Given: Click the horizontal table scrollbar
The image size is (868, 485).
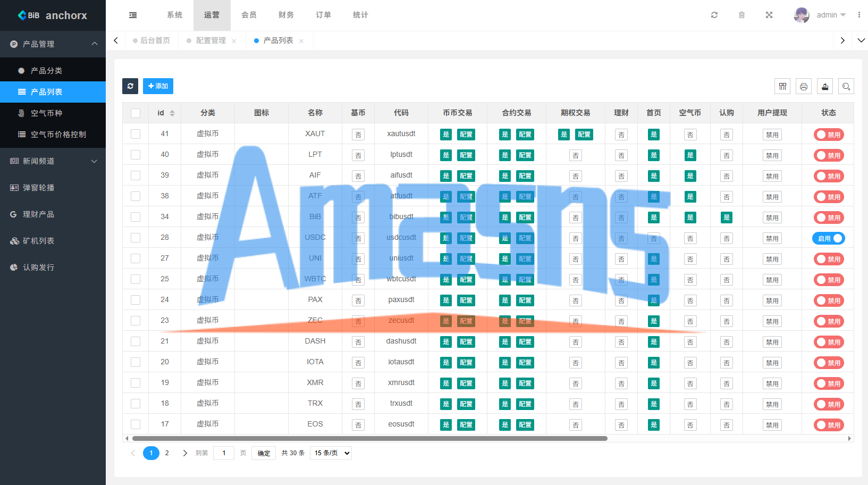Looking at the screenshot, I should point(370,439).
